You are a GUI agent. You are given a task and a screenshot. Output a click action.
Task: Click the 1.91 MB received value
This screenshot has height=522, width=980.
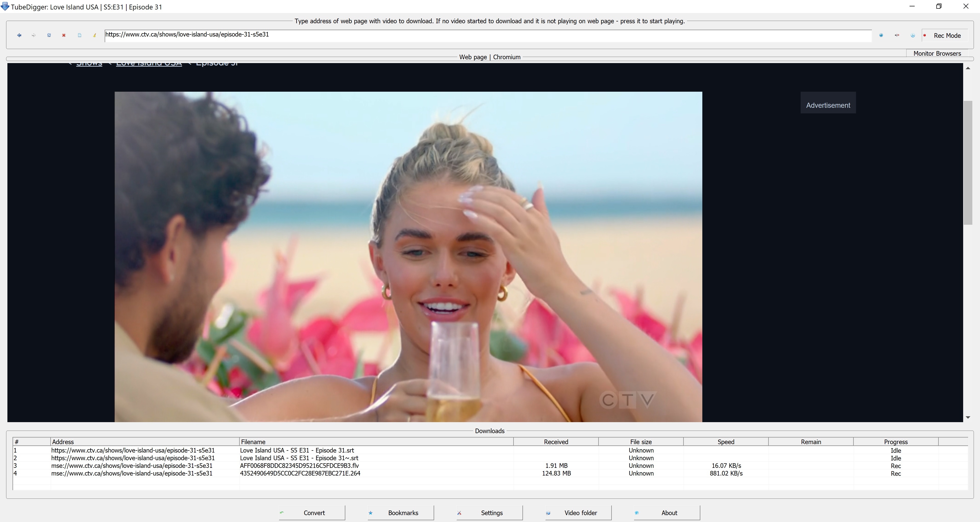click(556, 465)
